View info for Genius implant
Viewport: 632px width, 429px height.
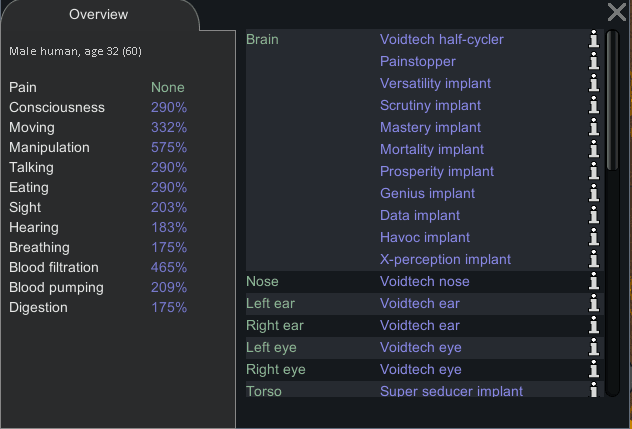point(594,194)
